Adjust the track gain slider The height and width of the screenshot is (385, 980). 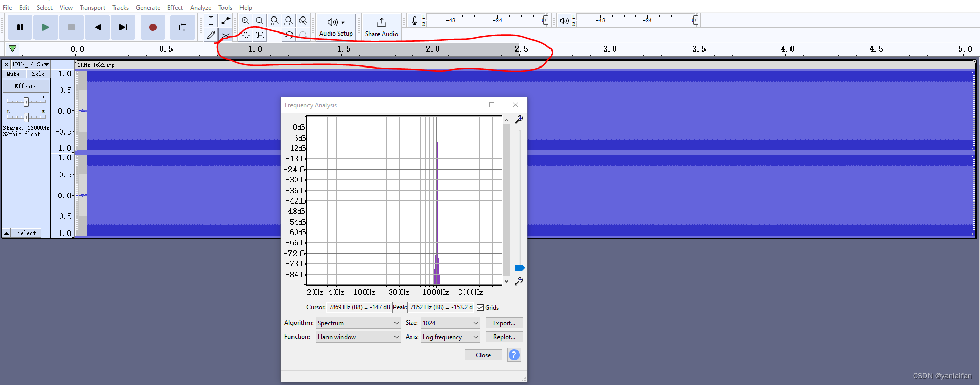coord(26,102)
